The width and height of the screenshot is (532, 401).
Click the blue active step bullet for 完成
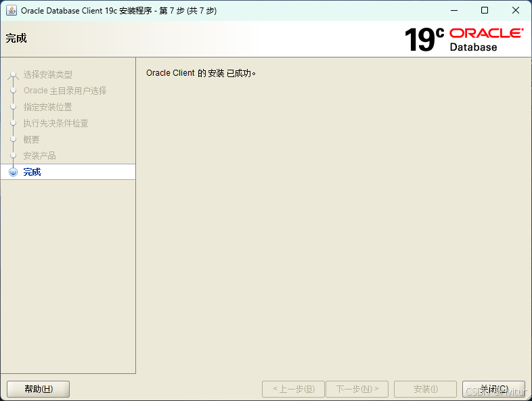(x=14, y=172)
